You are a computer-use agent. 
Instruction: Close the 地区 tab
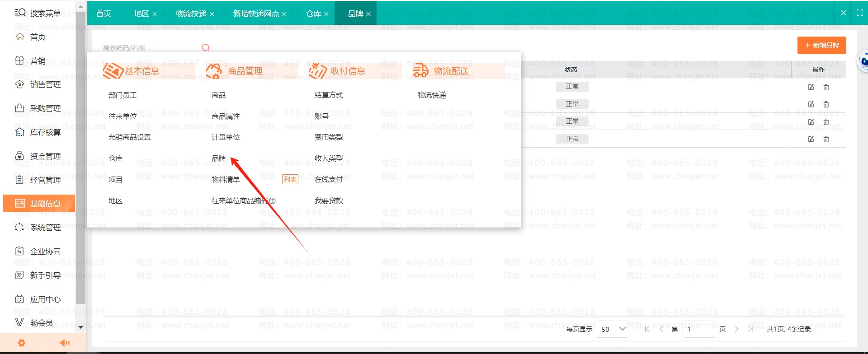(x=155, y=14)
